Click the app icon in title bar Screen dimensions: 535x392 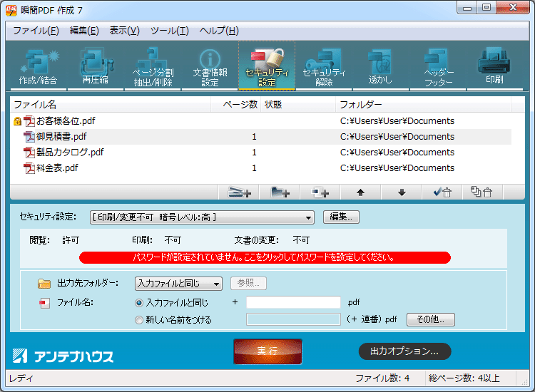(11, 10)
